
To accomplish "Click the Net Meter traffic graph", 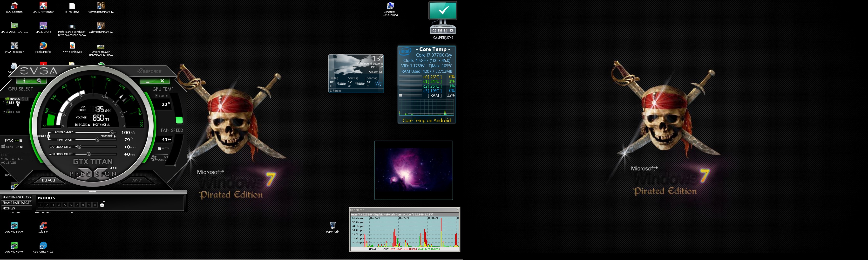I will [x=411, y=232].
